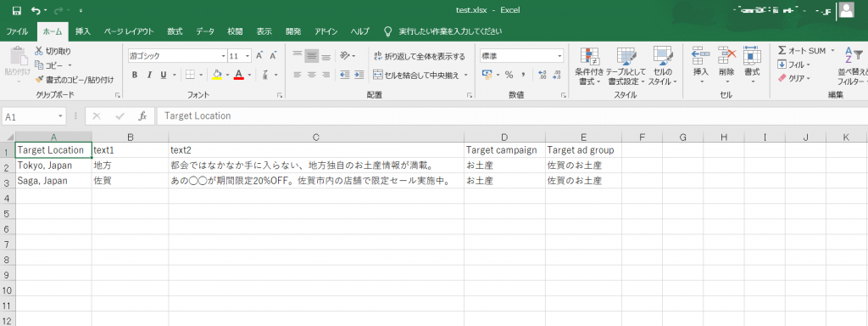The width and height of the screenshot is (868, 326).
Task: Open セルのスタイル cell styles
Action: (x=662, y=65)
